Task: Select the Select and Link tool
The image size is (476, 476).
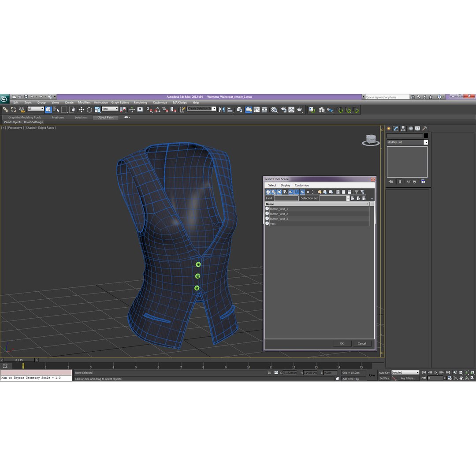Action: [x=5, y=110]
